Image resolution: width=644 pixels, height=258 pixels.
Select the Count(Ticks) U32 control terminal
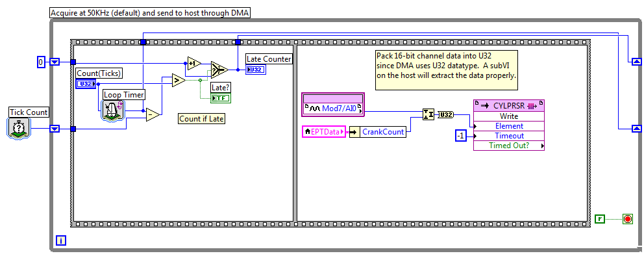coord(86,84)
